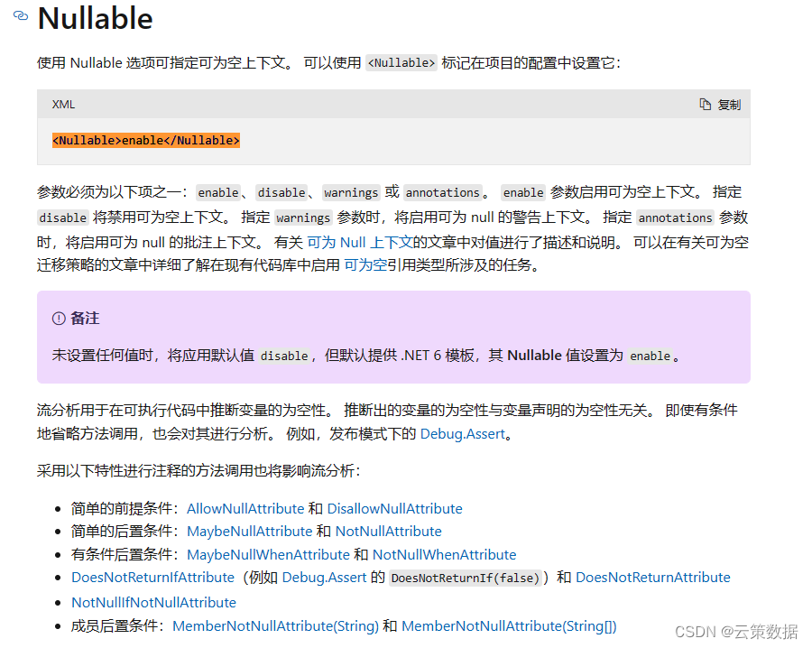Open the NotNullIfNotNullAttribute documentation link

(x=153, y=602)
